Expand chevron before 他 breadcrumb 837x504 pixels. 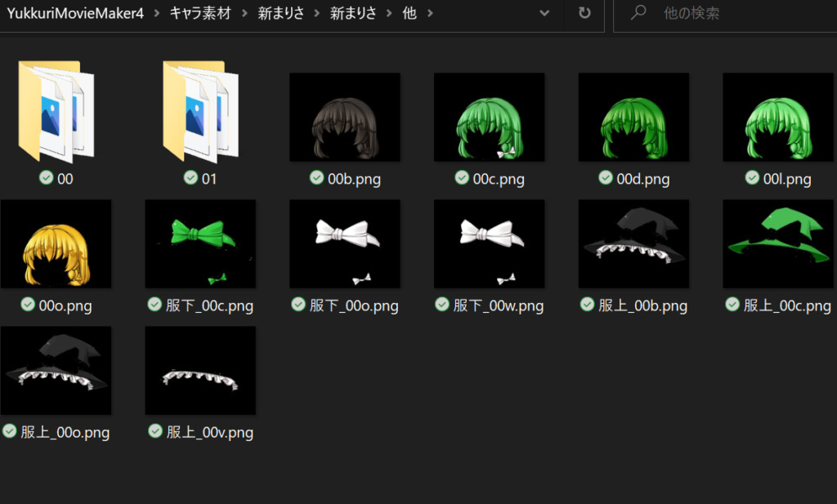pos(389,13)
